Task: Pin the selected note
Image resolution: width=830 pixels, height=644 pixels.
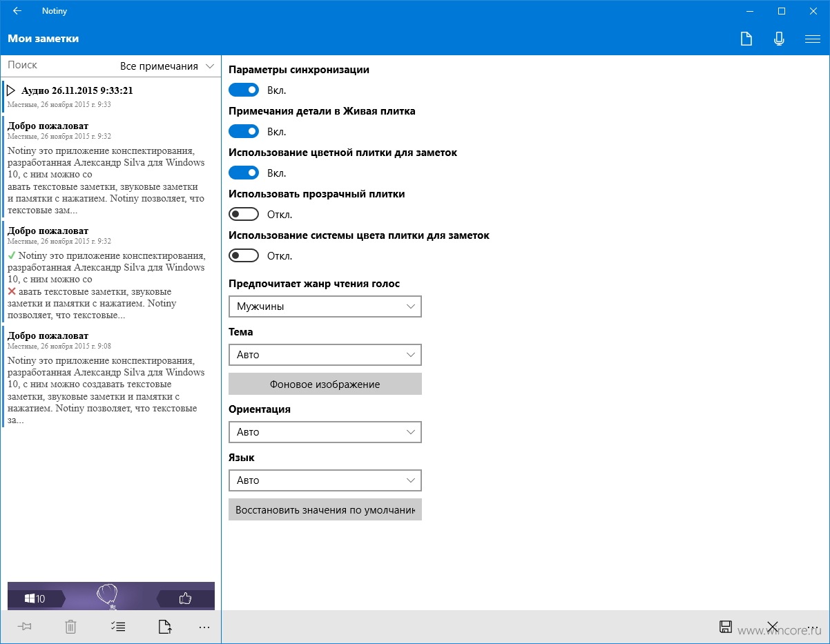Action: 26,627
